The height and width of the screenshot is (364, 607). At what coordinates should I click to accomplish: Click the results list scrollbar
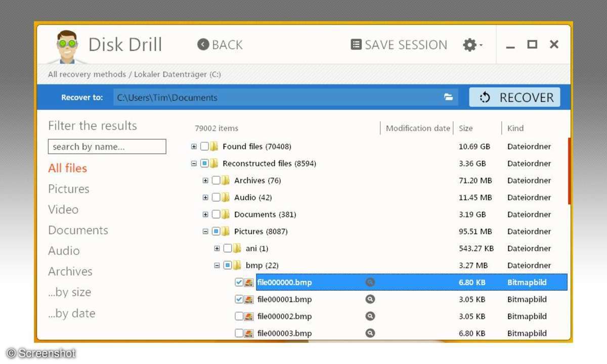(x=569, y=171)
